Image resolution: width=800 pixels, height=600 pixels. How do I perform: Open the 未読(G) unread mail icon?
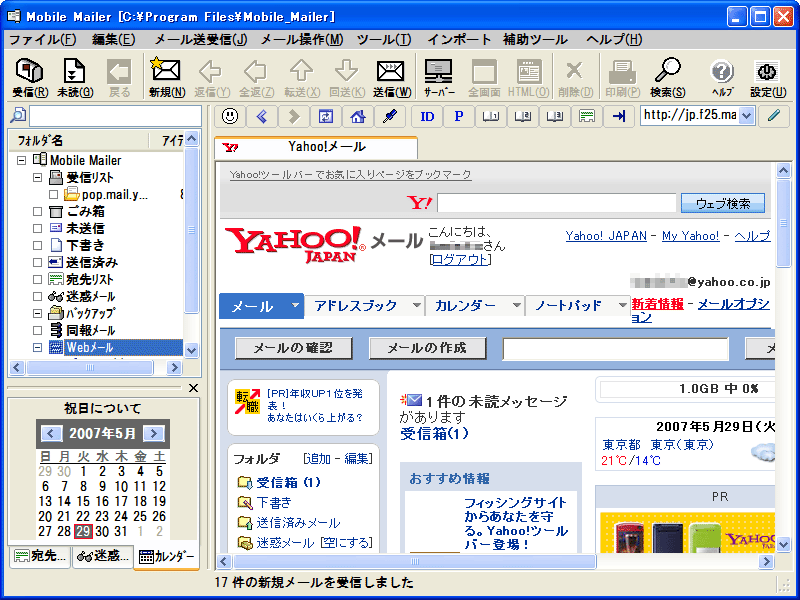(x=74, y=77)
